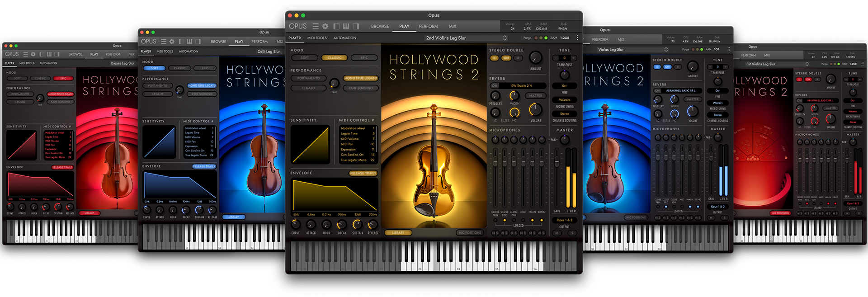Image resolution: width=868 pixels, height=297 pixels.
Task: Open the Oct tune dropdown in center window
Action: 565,85
